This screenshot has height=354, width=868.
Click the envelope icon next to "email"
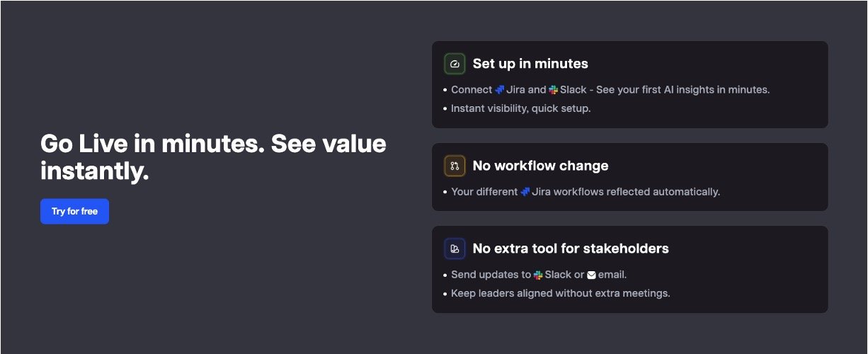pyautogui.click(x=592, y=275)
